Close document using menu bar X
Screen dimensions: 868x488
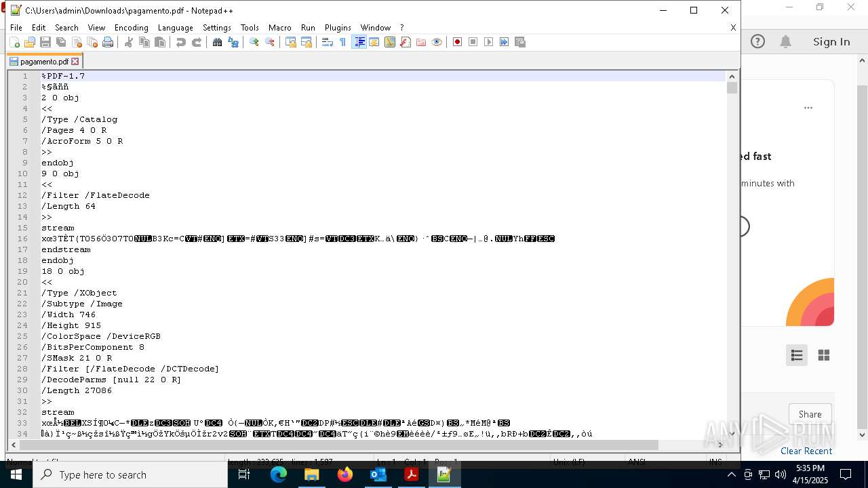pyautogui.click(x=733, y=28)
